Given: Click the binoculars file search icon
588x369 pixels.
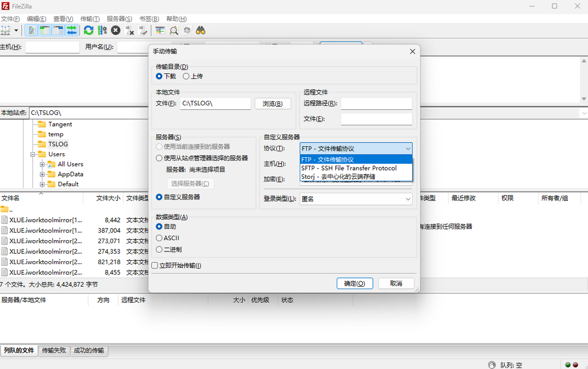Looking at the screenshot, I should click(x=200, y=30).
